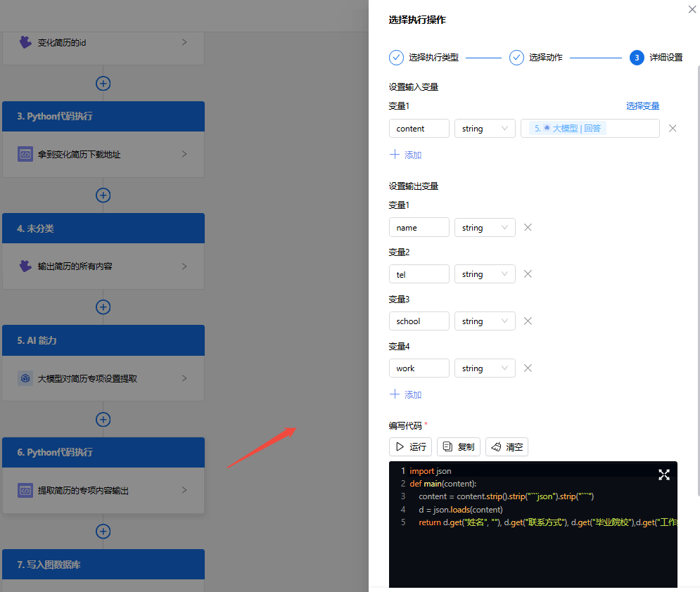
Task: Click the puzzle icon beside 输出简历的所有内容
Action: (x=25, y=266)
